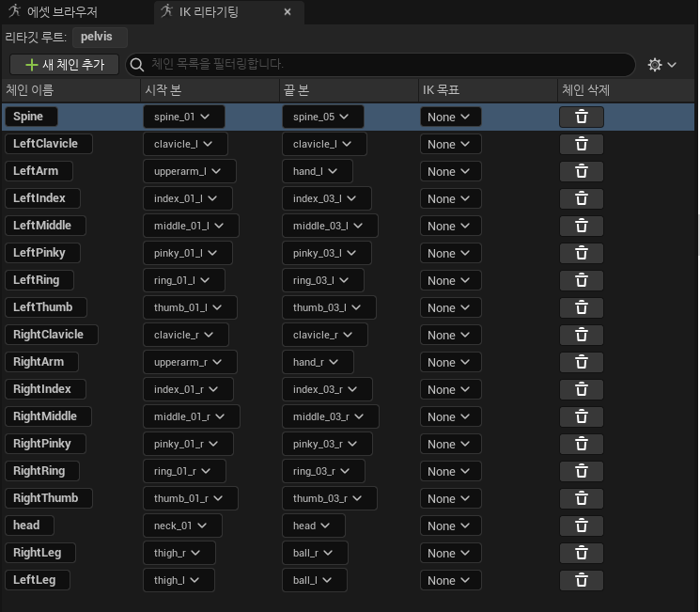The height and width of the screenshot is (612, 700).
Task: Close the IK 리타기팅 tab
Action: [x=288, y=12]
